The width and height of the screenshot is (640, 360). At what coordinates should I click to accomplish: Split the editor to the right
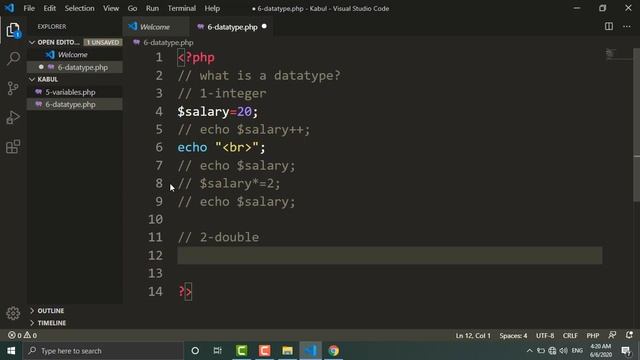[x=609, y=27]
